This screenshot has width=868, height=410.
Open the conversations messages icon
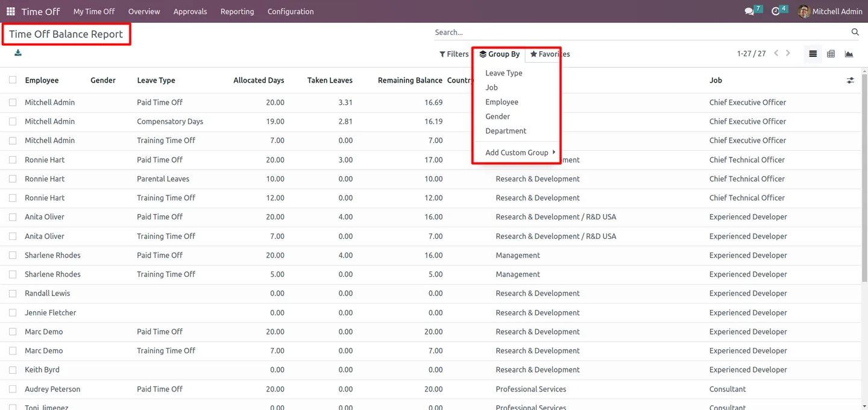749,11
